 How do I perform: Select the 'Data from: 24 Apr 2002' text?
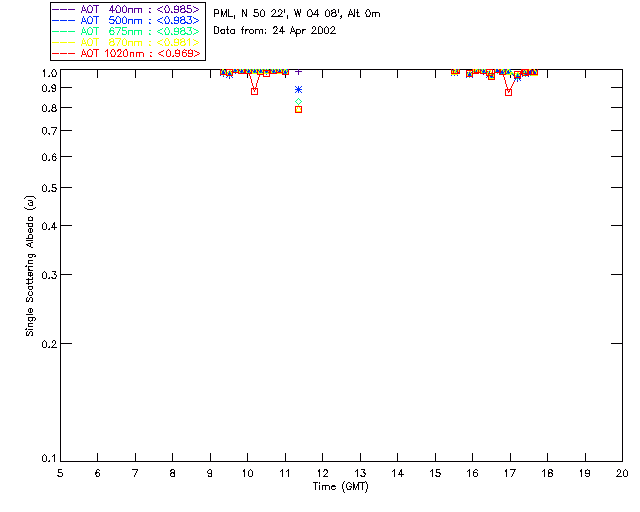pos(275,31)
